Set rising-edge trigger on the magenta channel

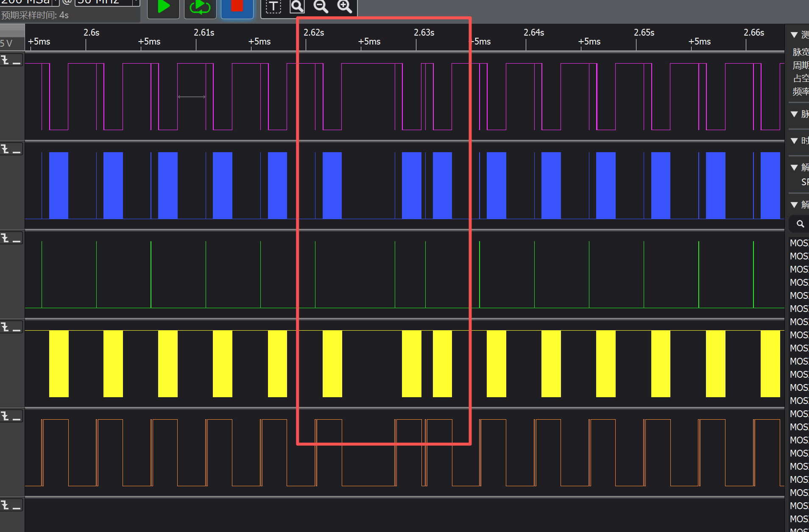[5, 60]
